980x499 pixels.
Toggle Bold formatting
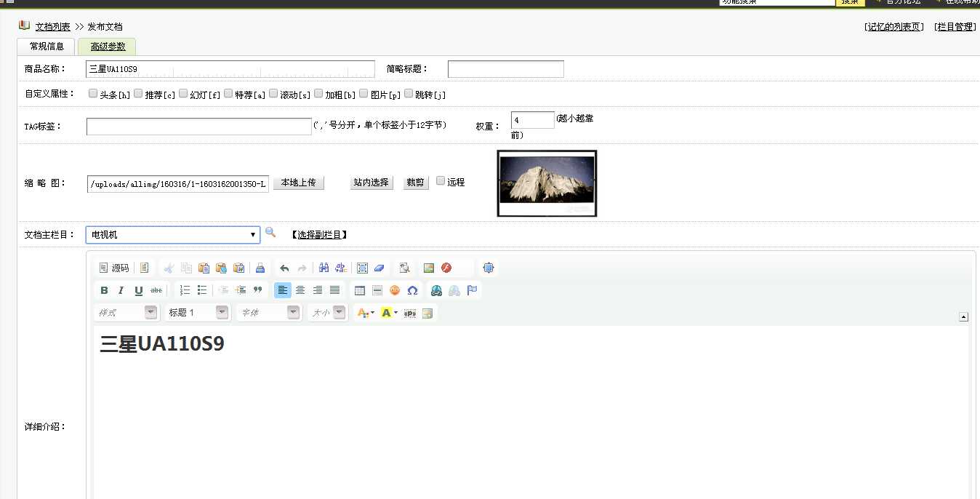pyautogui.click(x=104, y=290)
